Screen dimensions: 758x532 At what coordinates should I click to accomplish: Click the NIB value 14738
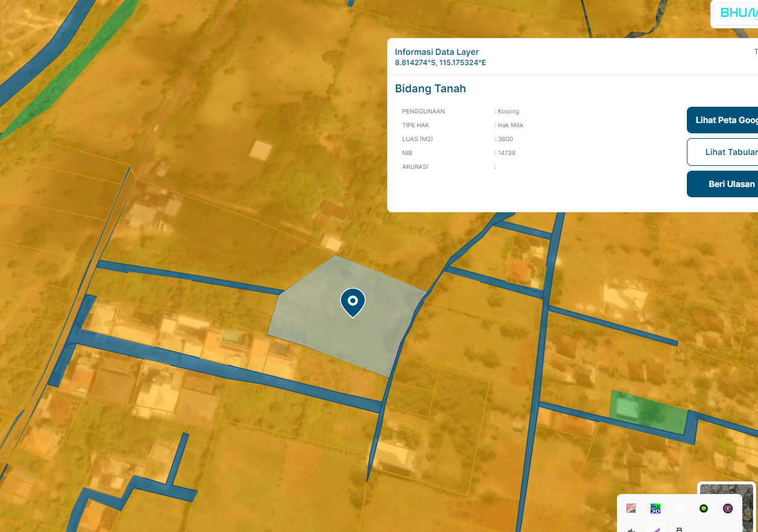tap(507, 153)
